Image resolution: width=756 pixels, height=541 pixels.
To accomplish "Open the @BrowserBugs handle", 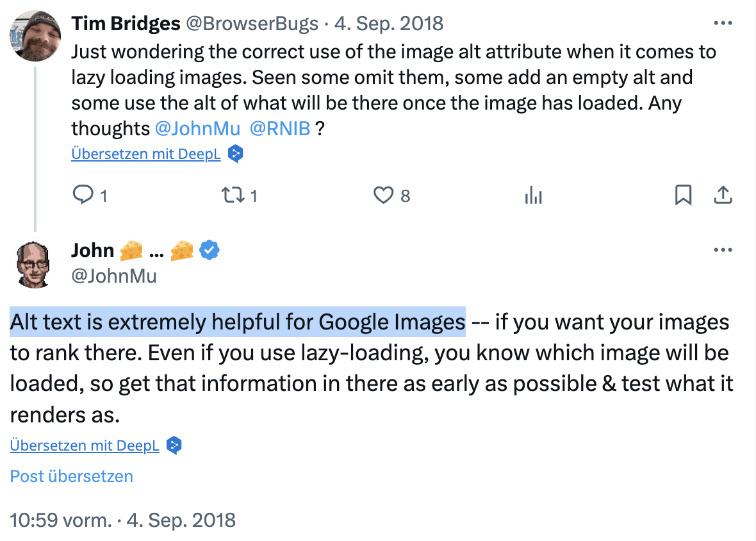I will [x=252, y=23].
